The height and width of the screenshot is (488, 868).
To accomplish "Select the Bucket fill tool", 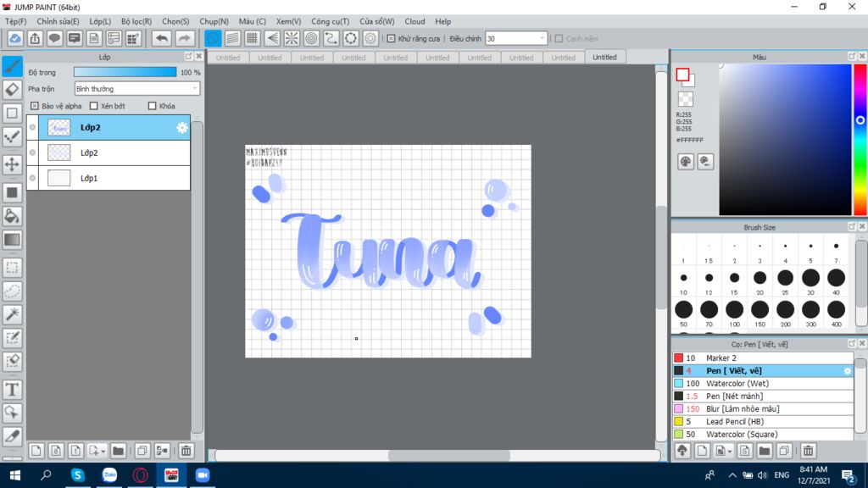I will coord(12,216).
